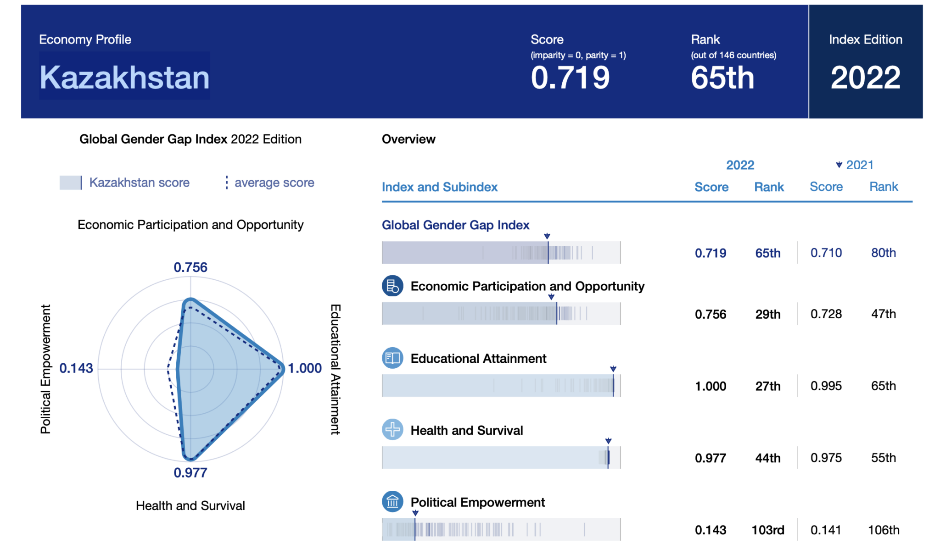940x560 pixels.
Task: Click the Index and Subindex column header
Action: [439, 187]
